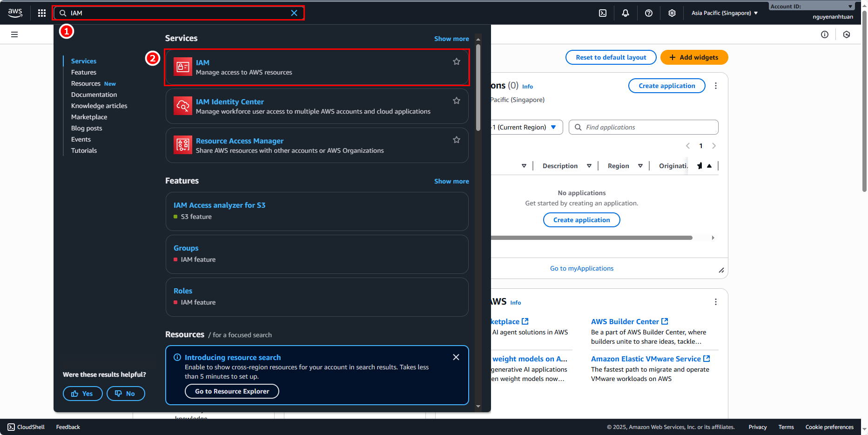The image size is (868, 435).
Task: Select Features in the search category list
Action: click(84, 72)
